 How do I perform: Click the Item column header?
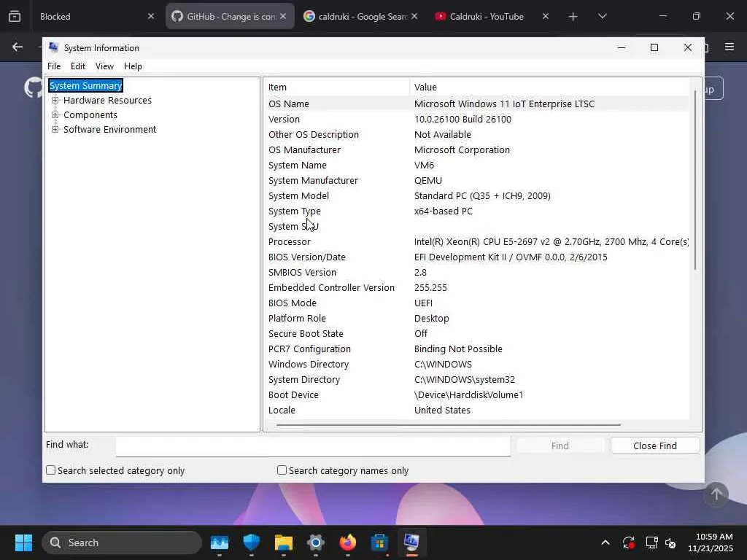tap(336, 87)
